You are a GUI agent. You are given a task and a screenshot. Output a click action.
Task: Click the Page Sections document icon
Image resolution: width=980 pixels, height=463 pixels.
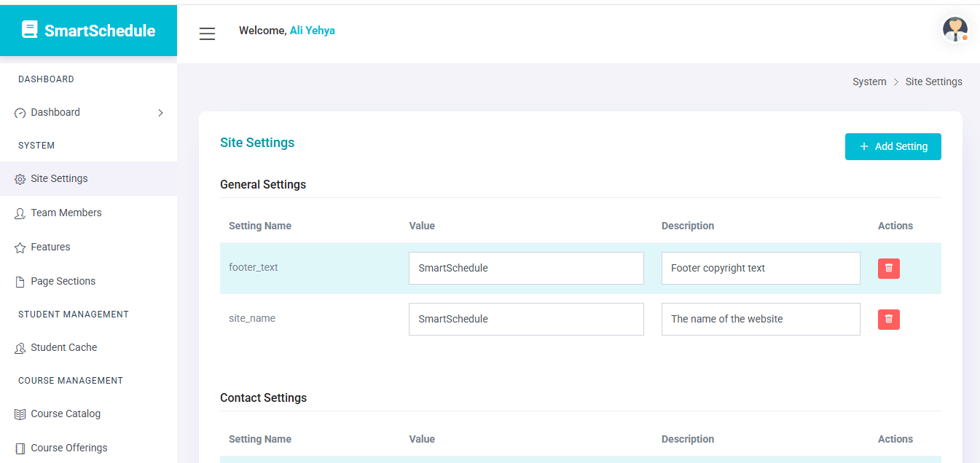pos(20,282)
